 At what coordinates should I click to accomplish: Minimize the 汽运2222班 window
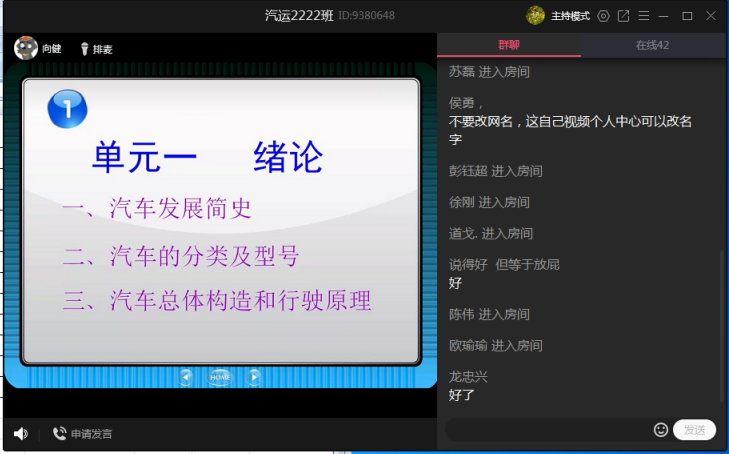(x=664, y=16)
